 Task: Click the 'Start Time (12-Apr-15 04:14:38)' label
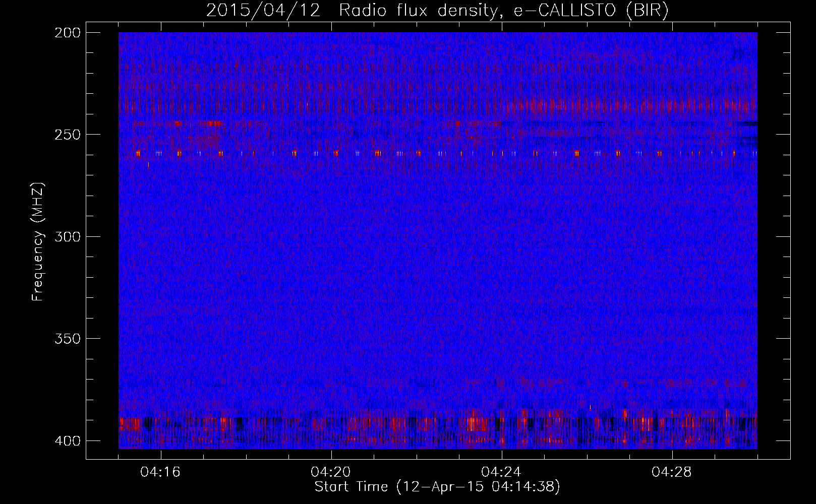[x=437, y=487]
